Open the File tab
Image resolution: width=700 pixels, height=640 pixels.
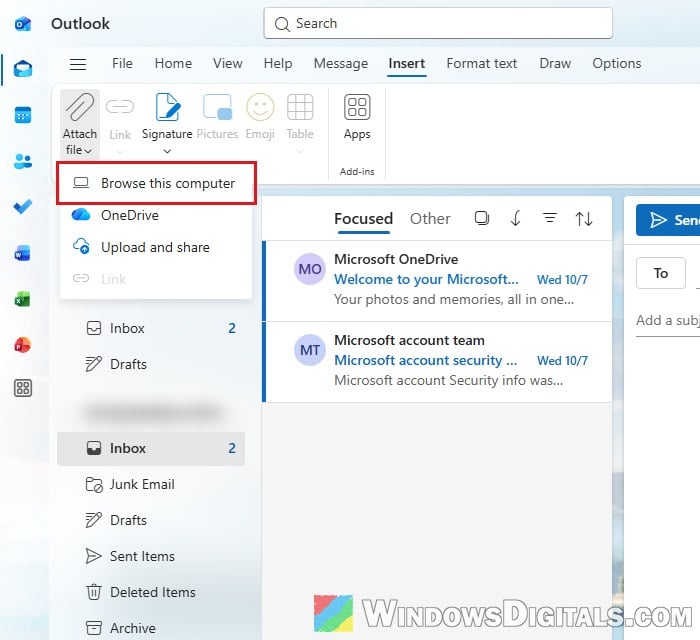[x=122, y=63]
